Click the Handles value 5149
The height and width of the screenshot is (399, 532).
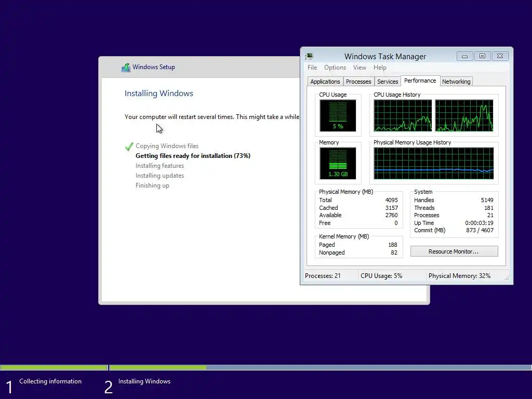pyautogui.click(x=487, y=200)
